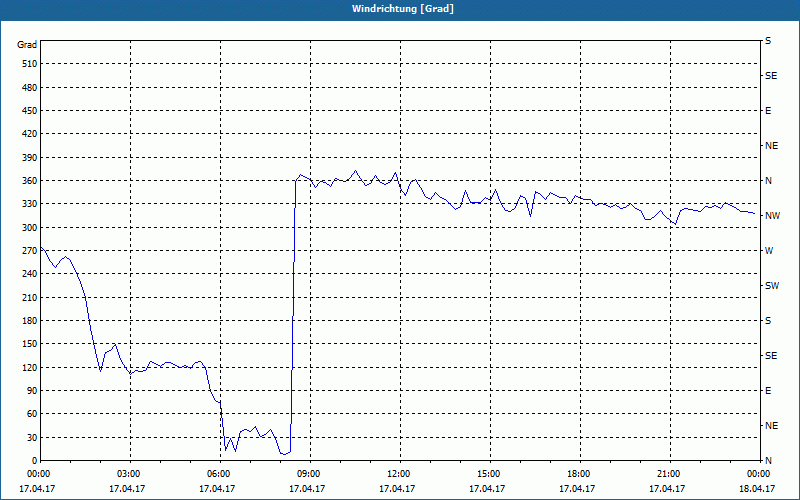Select the 240 degree axis label
The height and width of the screenshot is (500, 800).
[30, 273]
